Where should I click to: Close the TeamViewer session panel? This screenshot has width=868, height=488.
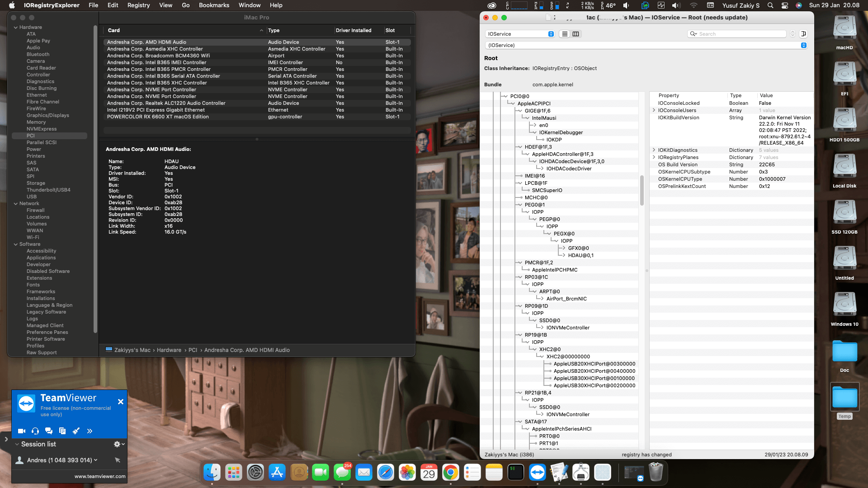121,402
